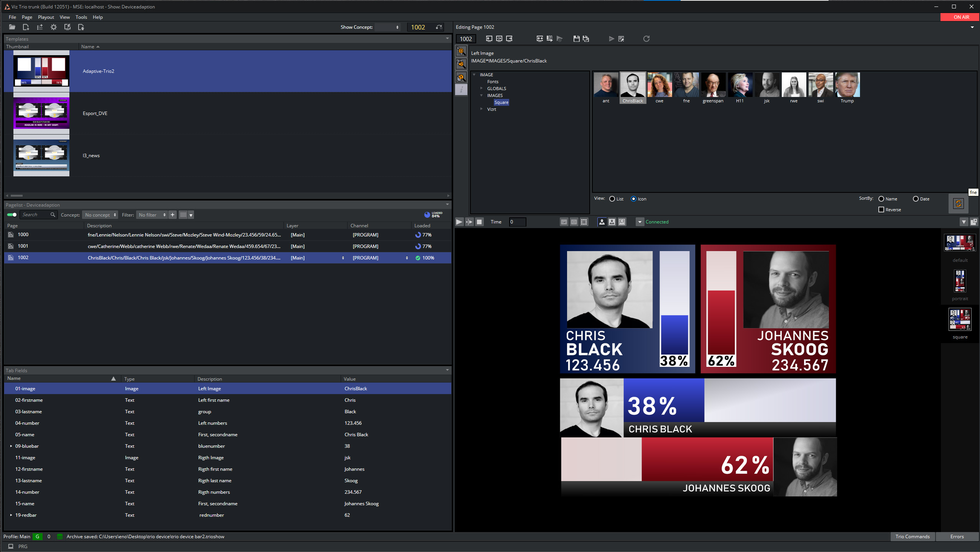Enable the Reverse sort checkbox
The width and height of the screenshot is (980, 552).
881,210
